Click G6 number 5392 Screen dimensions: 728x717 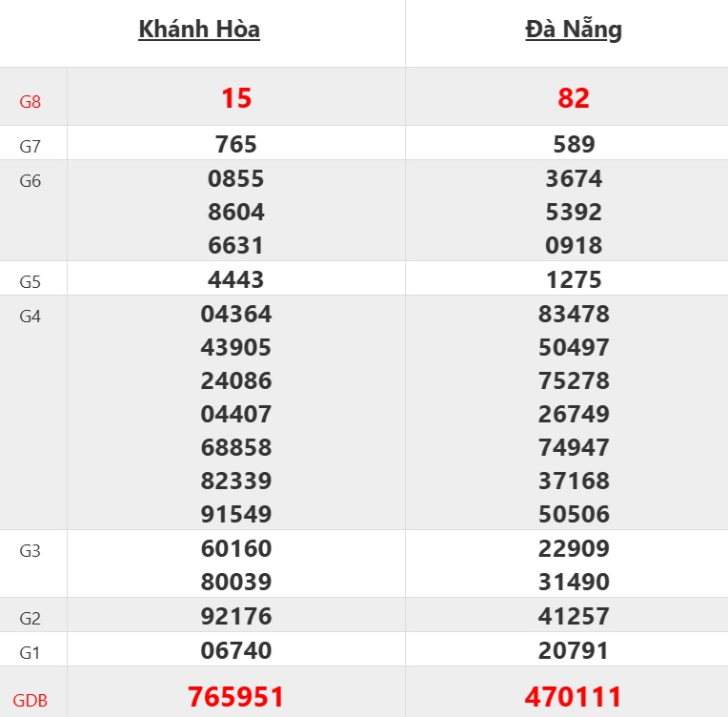(x=574, y=212)
